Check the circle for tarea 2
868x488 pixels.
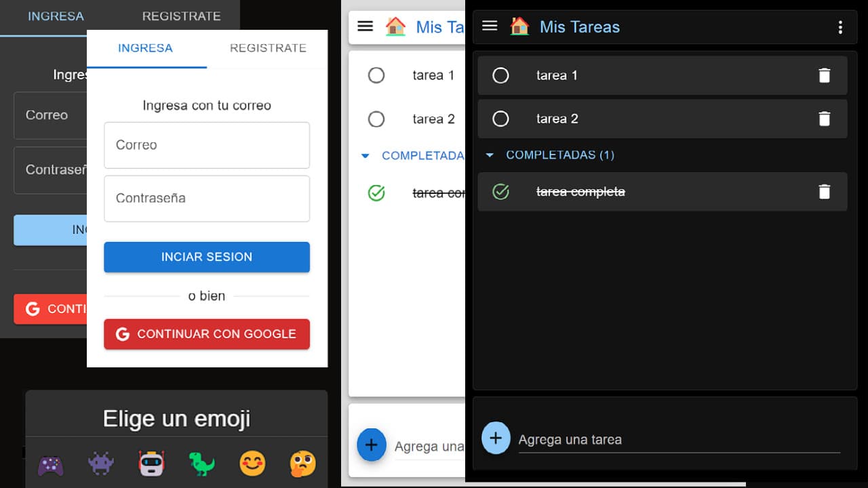[501, 119]
